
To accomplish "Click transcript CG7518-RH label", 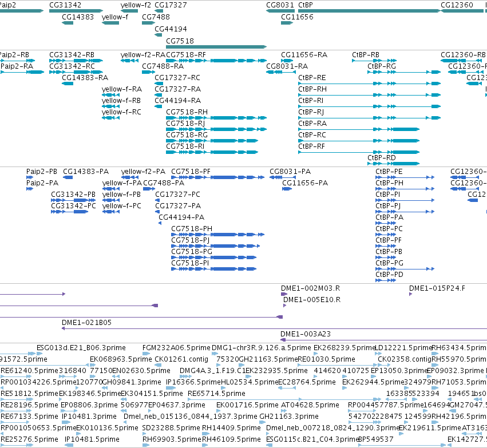I will 187,112.
